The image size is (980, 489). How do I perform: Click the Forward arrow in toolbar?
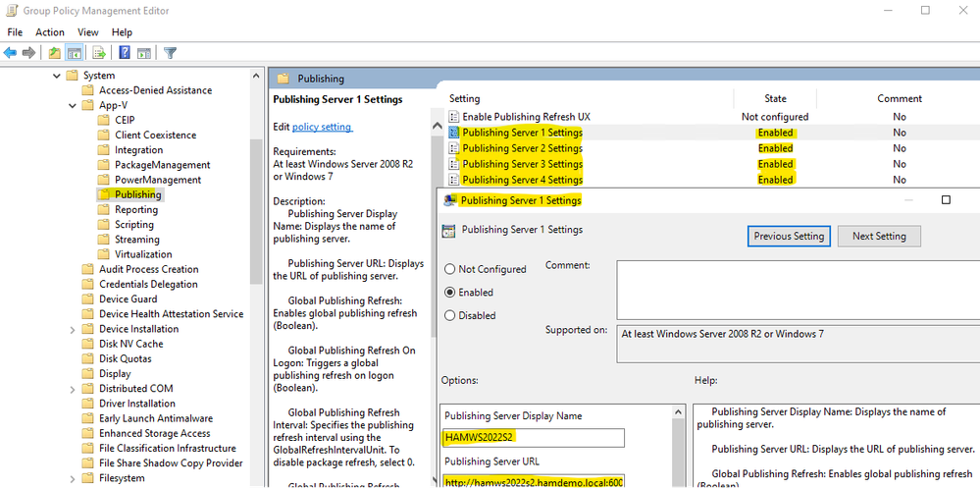tap(28, 52)
